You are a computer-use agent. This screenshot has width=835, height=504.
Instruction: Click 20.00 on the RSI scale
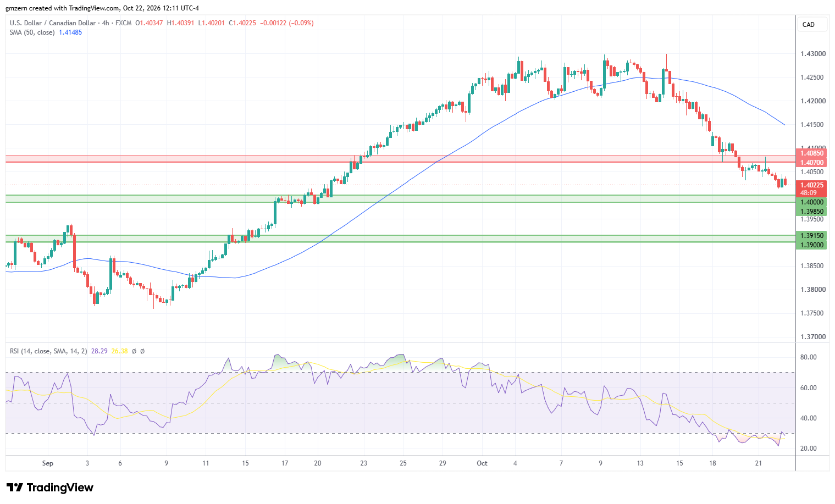(808, 448)
